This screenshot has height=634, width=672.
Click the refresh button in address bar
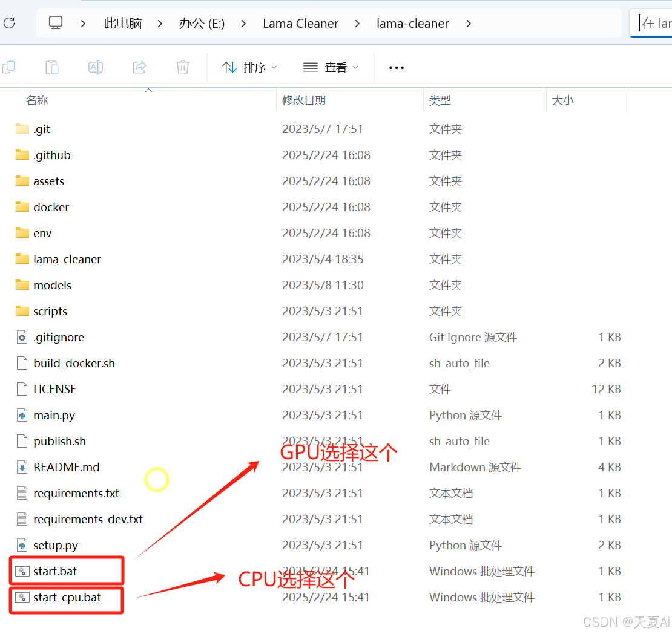(x=9, y=23)
